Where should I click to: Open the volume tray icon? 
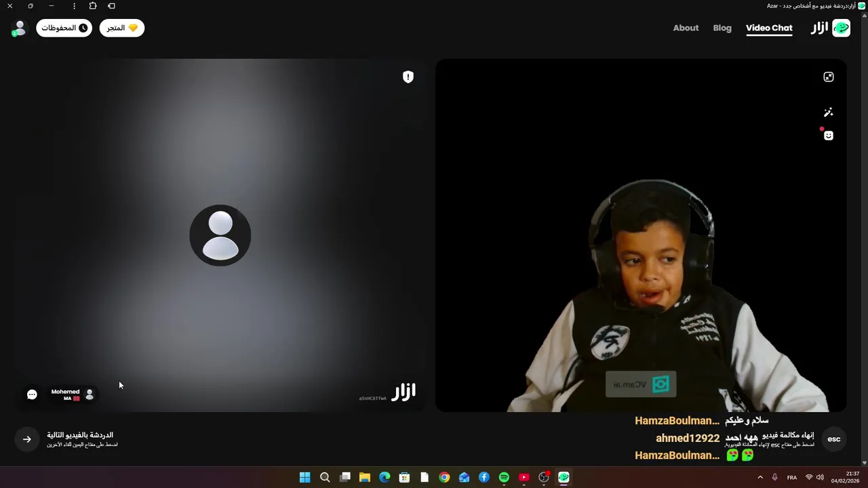point(820,477)
